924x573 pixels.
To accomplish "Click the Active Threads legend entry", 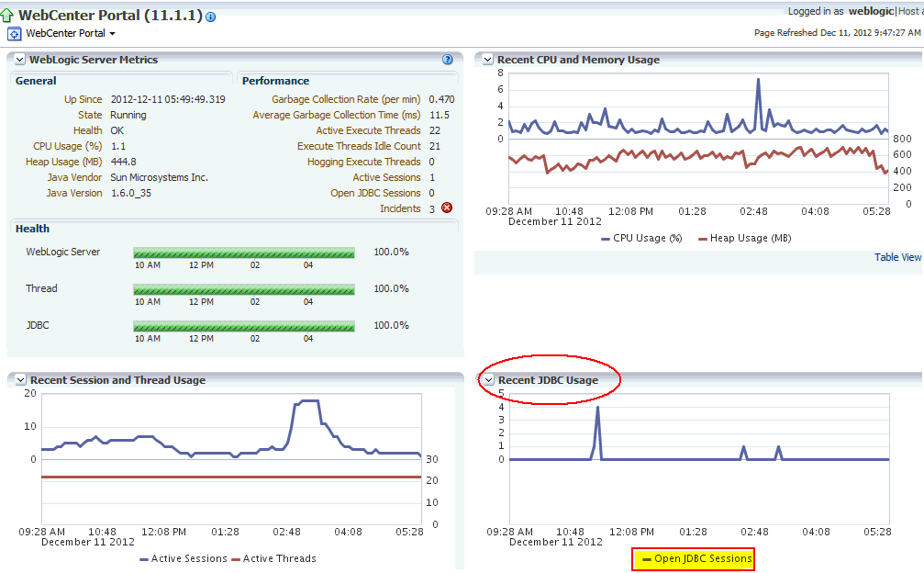I will (274, 558).
